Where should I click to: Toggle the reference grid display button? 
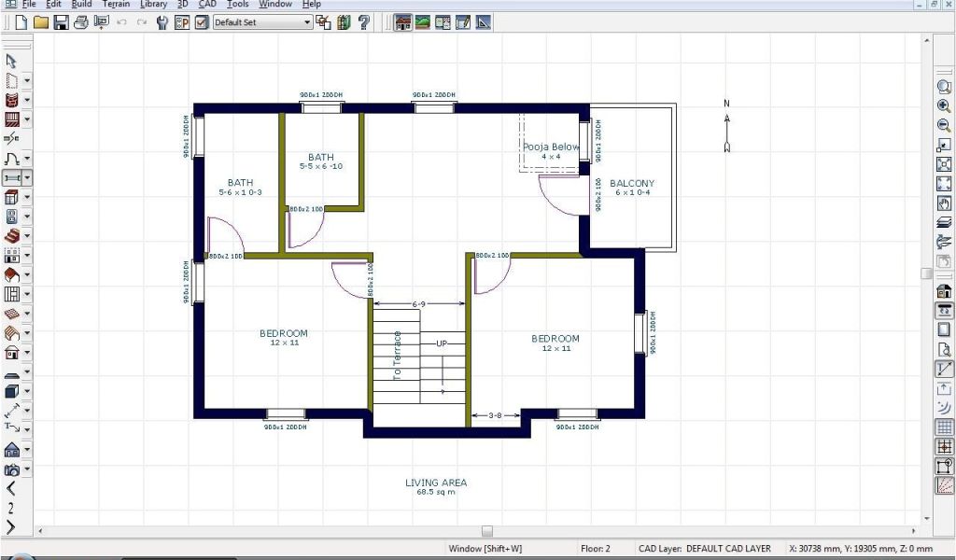pyautogui.click(x=944, y=427)
